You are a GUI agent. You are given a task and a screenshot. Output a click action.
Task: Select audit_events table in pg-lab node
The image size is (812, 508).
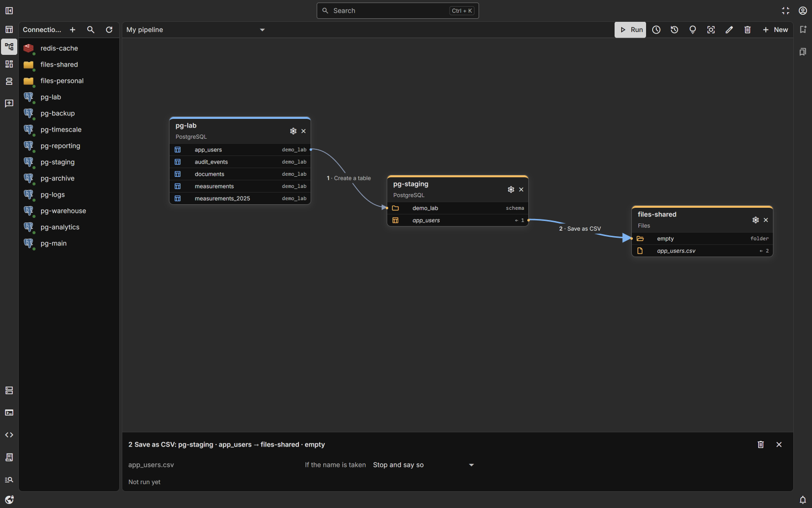pos(240,162)
